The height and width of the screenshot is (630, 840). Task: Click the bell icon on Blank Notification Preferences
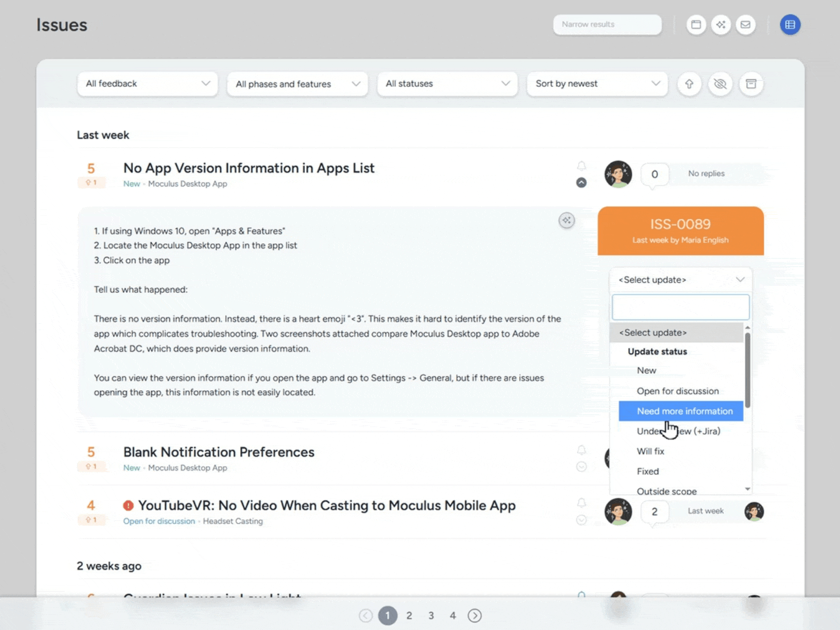581,450
